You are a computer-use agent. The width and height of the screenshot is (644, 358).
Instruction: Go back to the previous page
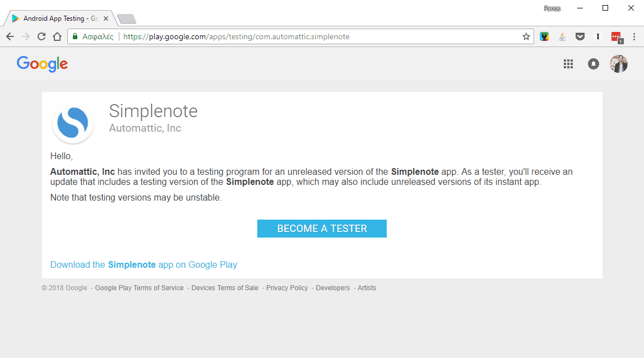tap(10, 36)
